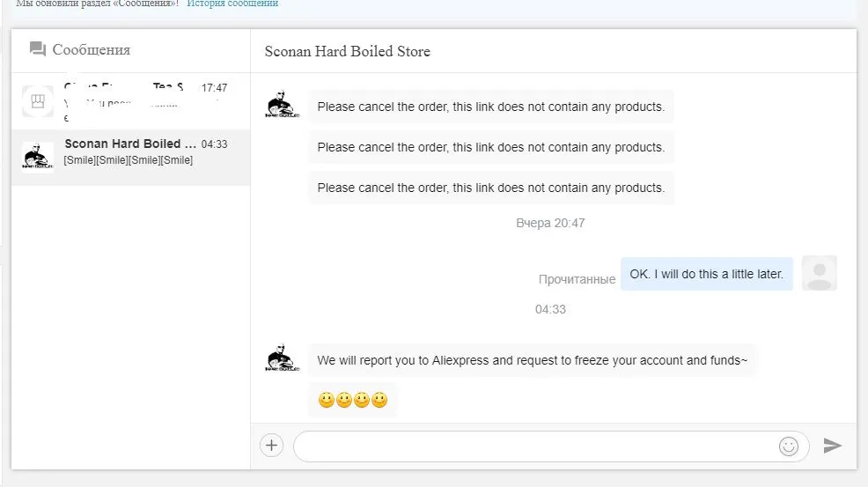
Task: Click the Sconan Hard Boiled Store header
Action: pos(347,52)
